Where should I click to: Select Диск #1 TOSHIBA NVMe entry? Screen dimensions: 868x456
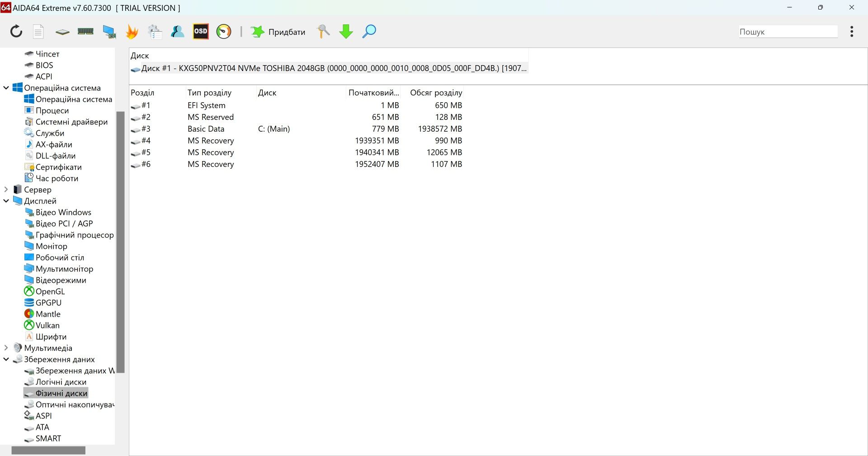(329, 68)
